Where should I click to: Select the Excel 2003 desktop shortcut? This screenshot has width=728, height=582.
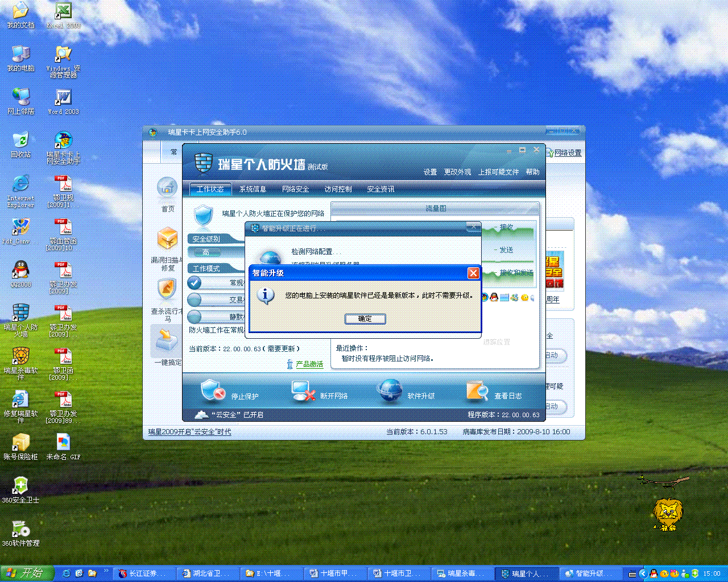(x=63, y=15)
